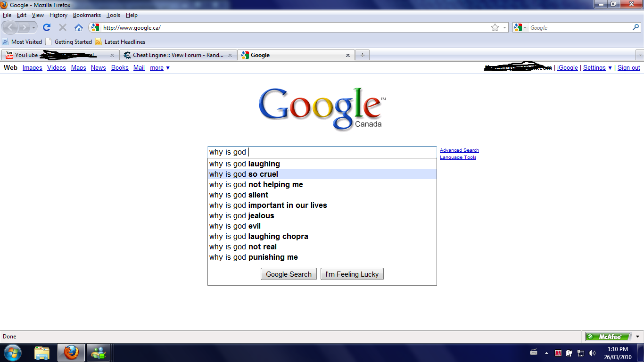
Task: Go to the Firefox Home page
Action: (x=79, y=27)
